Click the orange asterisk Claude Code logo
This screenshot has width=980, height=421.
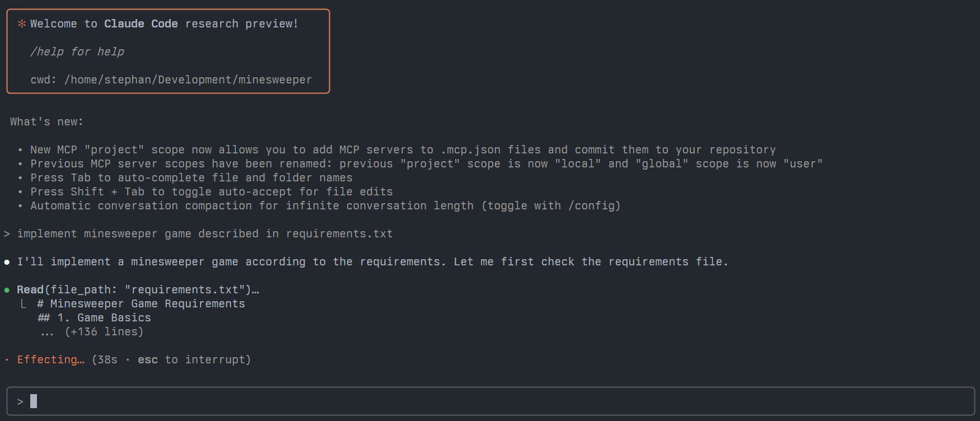coord(22,24)
